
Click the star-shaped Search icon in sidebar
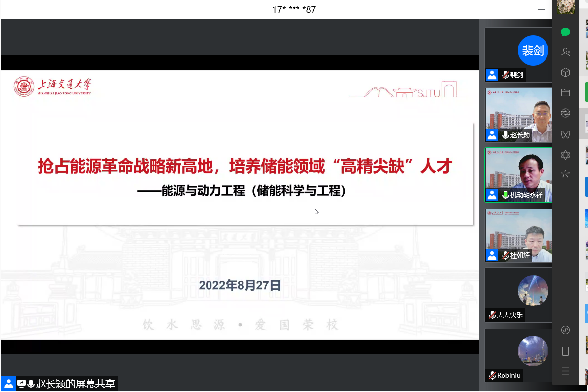click(566, 174)
